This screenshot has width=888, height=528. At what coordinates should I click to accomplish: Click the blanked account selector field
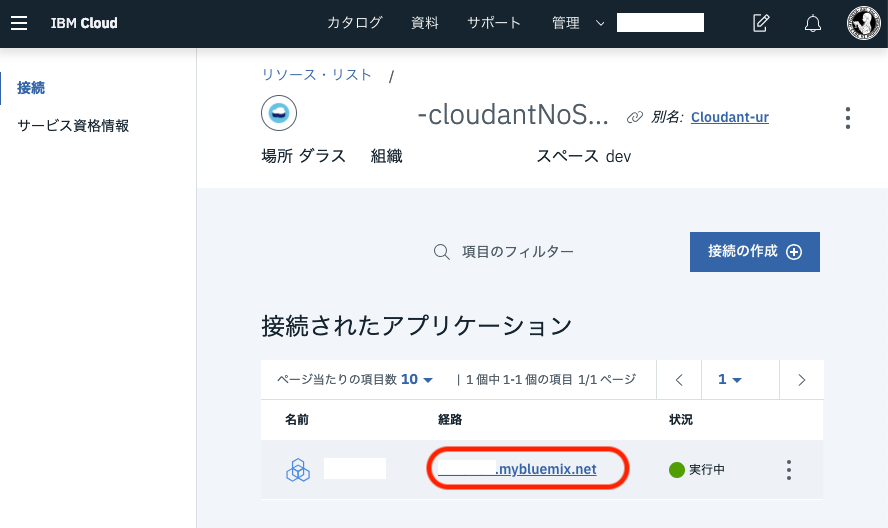tap(660, 23)
